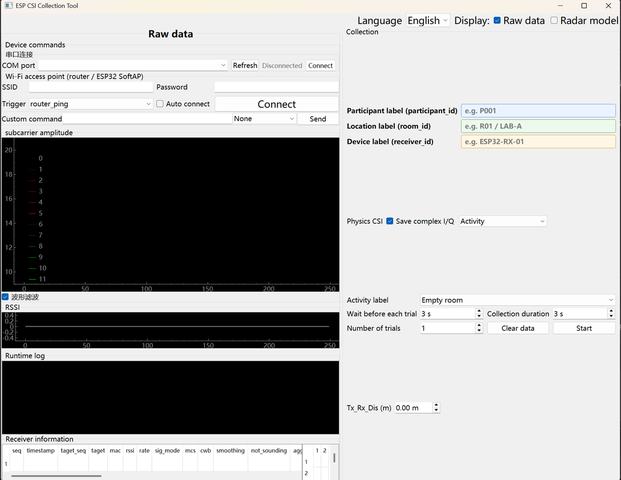The width and height of the screenshot is (621, 480).
Task: Decrease the Tx_Rx_Dis distance value
Action: (436, 410)
